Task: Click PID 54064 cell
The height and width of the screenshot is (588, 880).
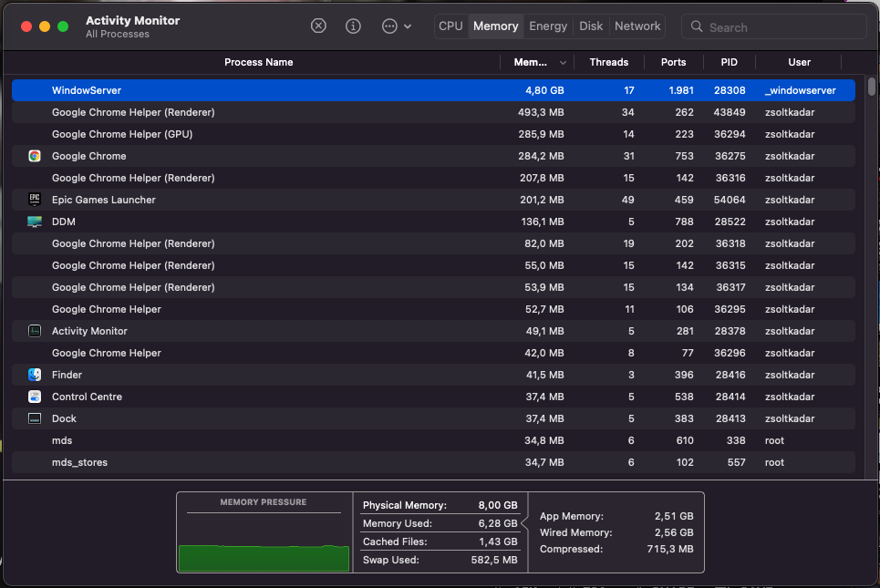Action: [x=730, y=200]
